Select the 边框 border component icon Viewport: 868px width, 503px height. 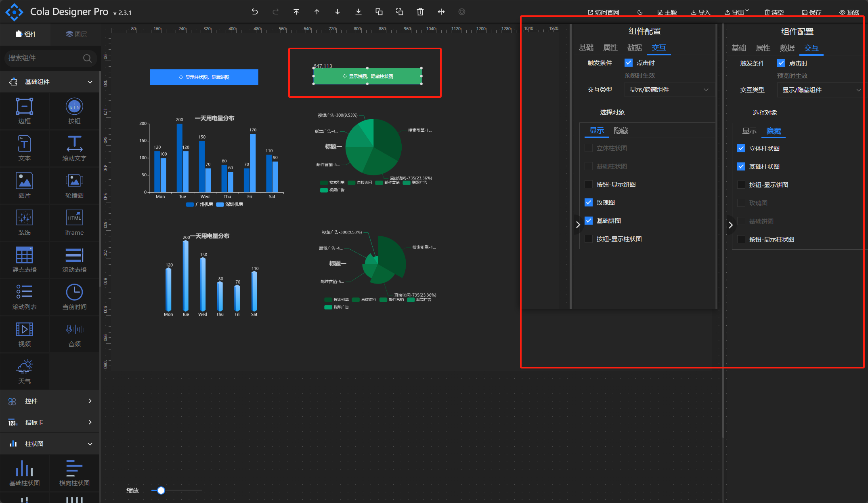pyautogui.click(x=24, y=107)
